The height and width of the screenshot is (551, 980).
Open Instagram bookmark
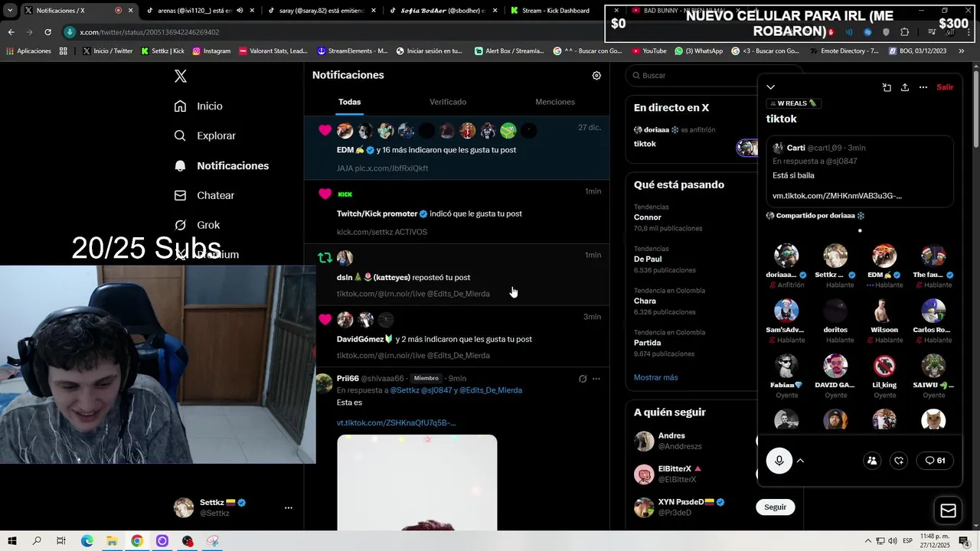tap(211, 51)
